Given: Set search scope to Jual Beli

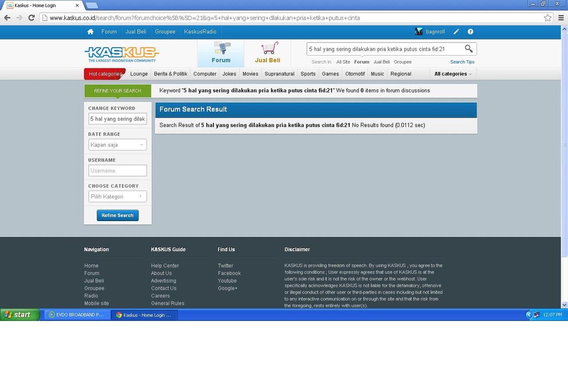Looking at the screenshot, I should pos(382,62).
